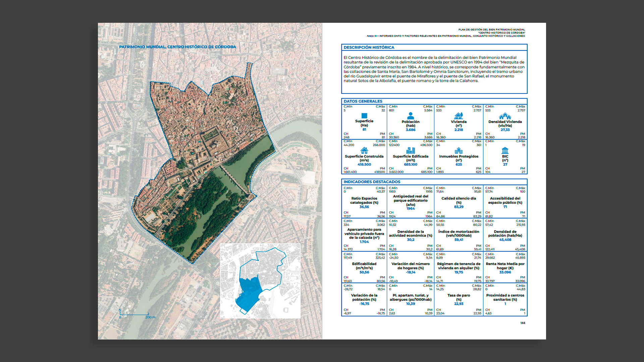This screenshot has height=362, width=644.
Task: Click the Renta Neta Media por hogar value
Action: (505, 272)
